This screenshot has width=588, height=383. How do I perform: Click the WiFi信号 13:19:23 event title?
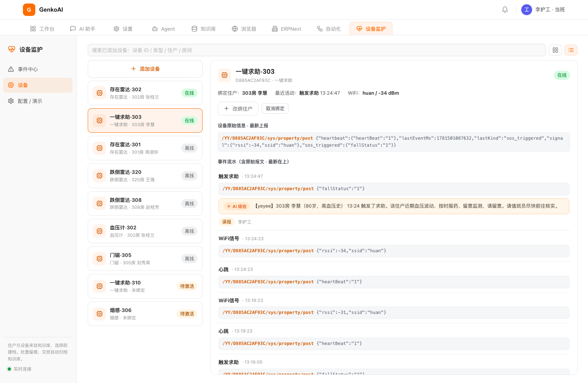(x=229, y=300)
